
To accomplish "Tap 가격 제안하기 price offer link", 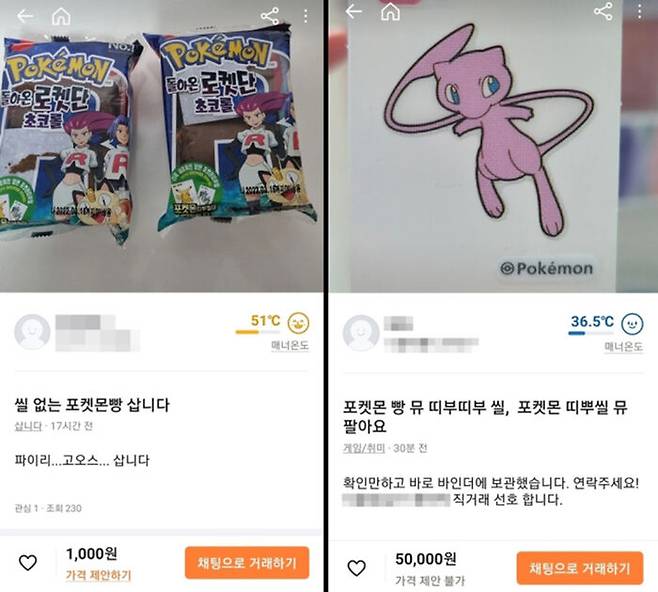I will click(99, 575).
